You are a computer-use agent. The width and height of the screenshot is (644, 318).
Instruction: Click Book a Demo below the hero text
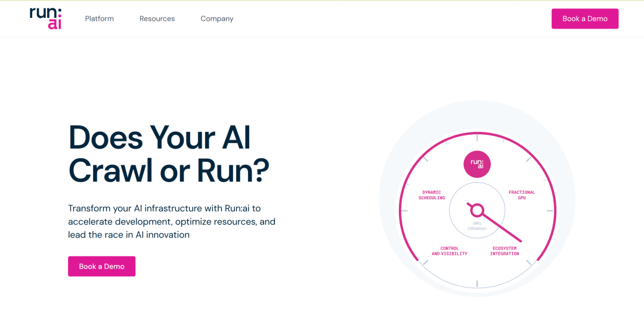point(101,266)
